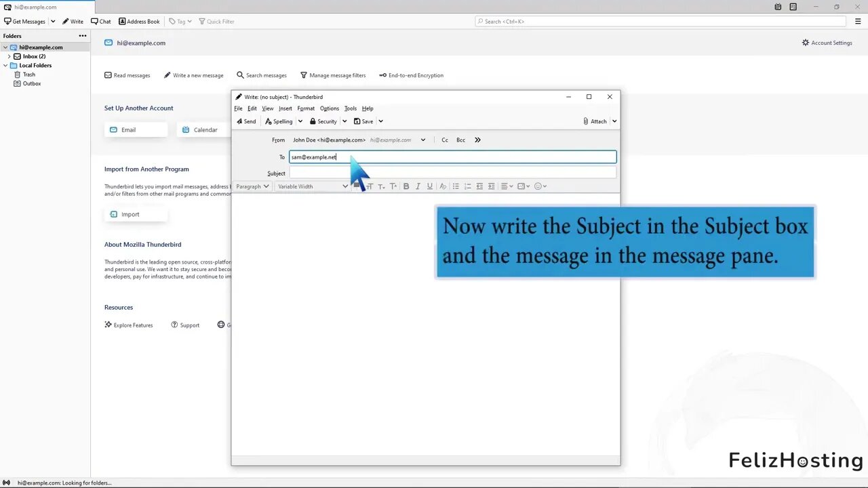The width and height of the screenshot is (868, 488).
Task: Collapse the hi@example.com account tree
Action: click(5, 47)
